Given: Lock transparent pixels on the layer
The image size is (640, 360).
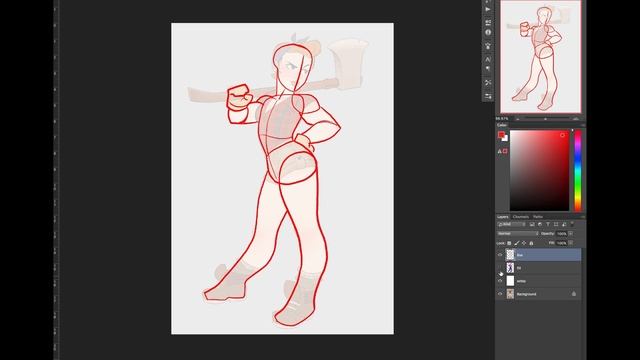Looking at the screenshot, I should tap(509, 243).
